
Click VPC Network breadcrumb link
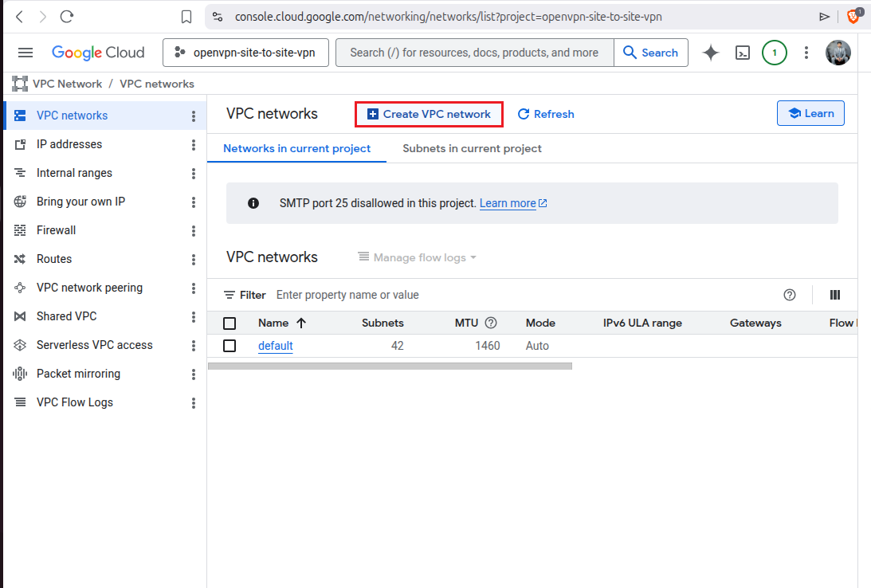pos(67,84)
